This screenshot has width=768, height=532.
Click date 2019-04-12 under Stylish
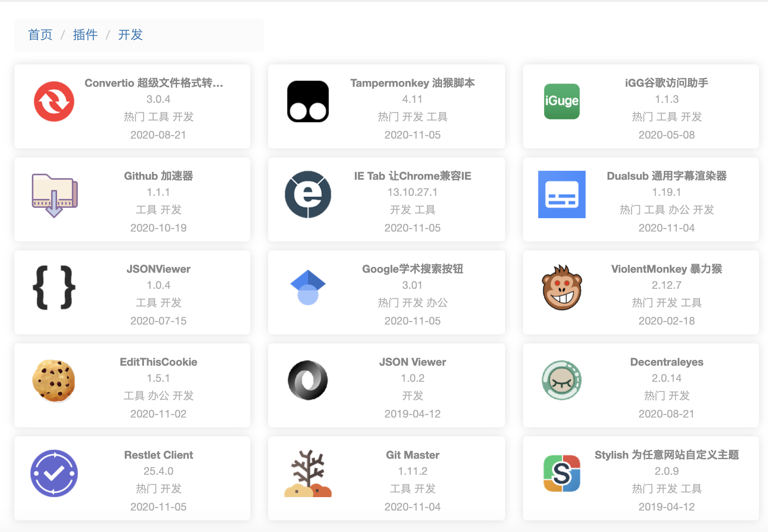click(667, 507)
